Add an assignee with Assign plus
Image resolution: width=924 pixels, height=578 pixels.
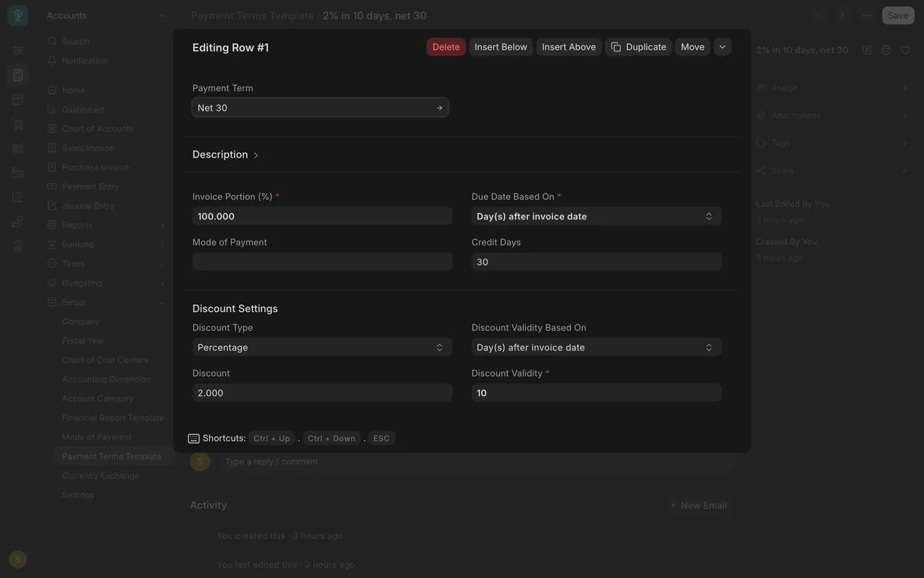[x=905, y=88]
